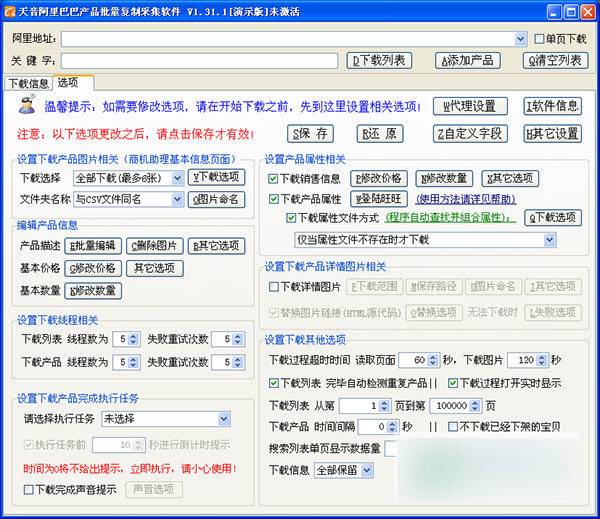Toggle 下载属性文件方式 checkbox
The width and height of the screenshot is (600, 519).
[x=291, y=218]
